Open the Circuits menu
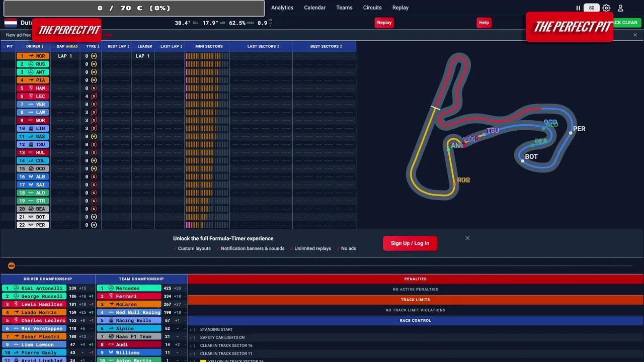 click(372, 8)
